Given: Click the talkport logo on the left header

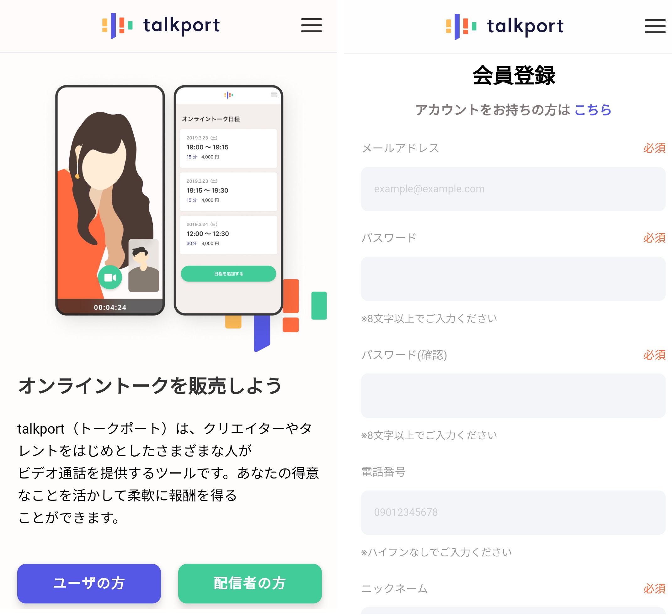Looking at the screenshot, I should click(161, 26).
